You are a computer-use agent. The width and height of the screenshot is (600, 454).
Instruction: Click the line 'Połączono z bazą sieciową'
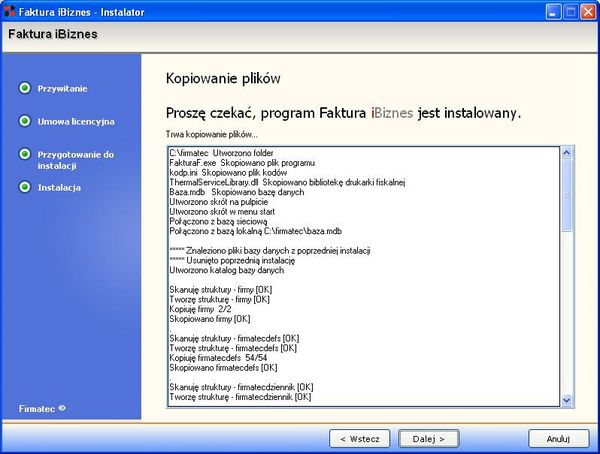click(x=218, y=221)
